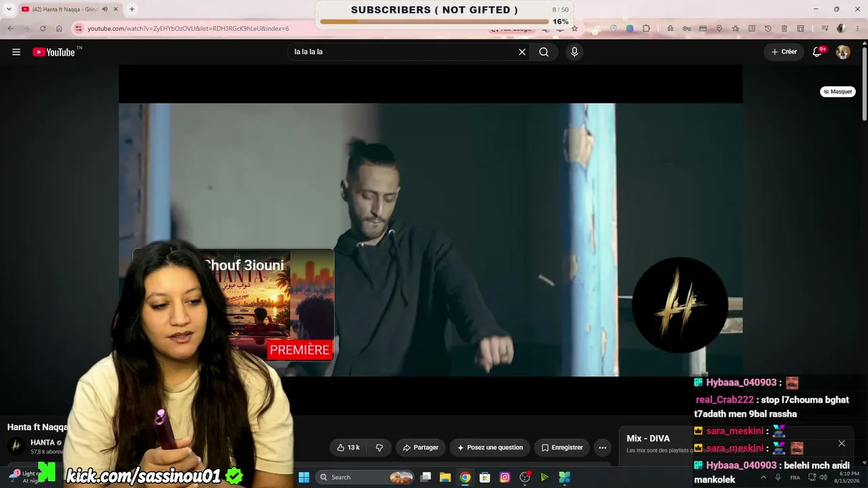Screen dimensions: 868x488
Task: Open Instagram from the taskbar
Action: (505, 477)
